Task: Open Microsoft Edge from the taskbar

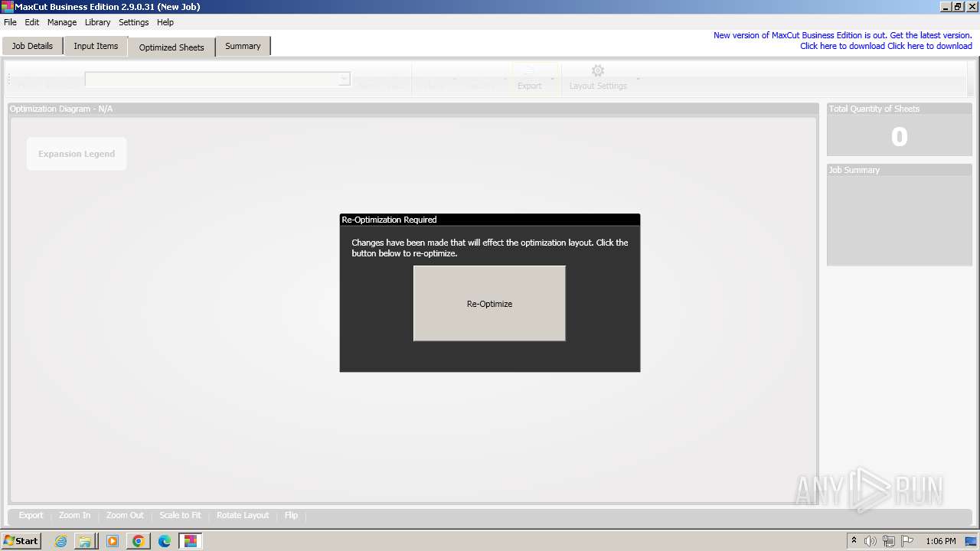Action: click(165, 541)
